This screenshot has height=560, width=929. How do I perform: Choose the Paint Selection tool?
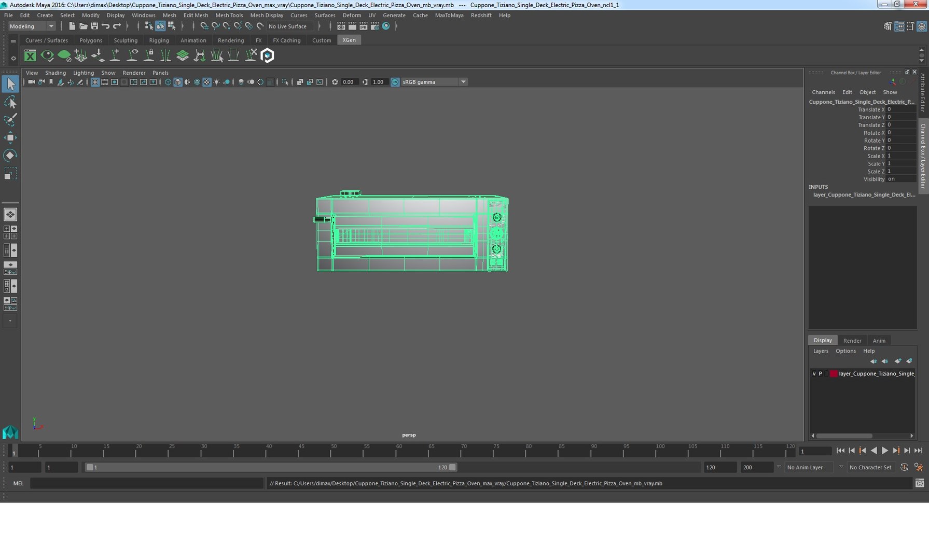(10, 120)
